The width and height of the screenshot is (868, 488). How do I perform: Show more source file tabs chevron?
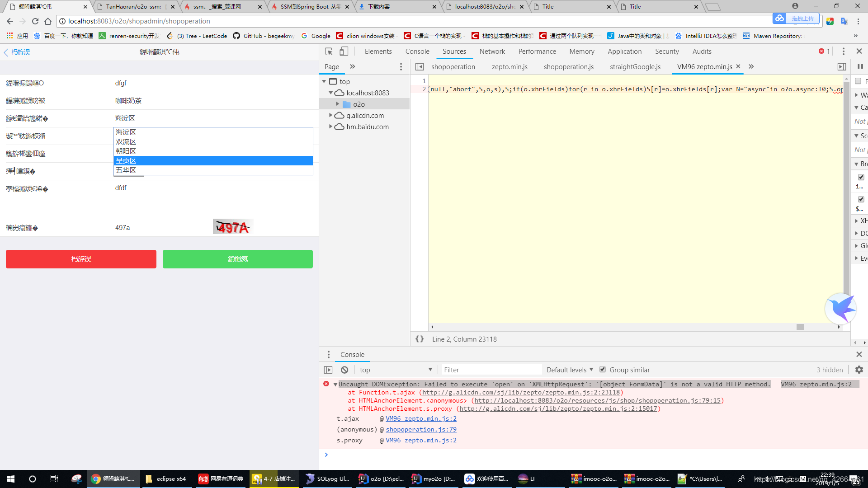pyautogui.click(x=751, y=67)
